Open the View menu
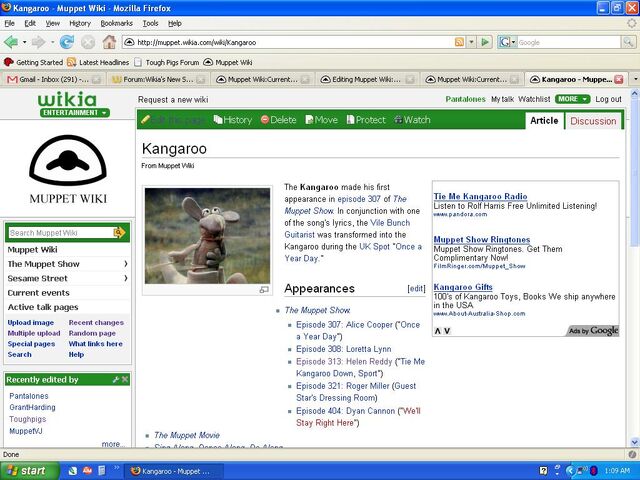The height and width of the screenshot is (480, 640). point(53,23)
